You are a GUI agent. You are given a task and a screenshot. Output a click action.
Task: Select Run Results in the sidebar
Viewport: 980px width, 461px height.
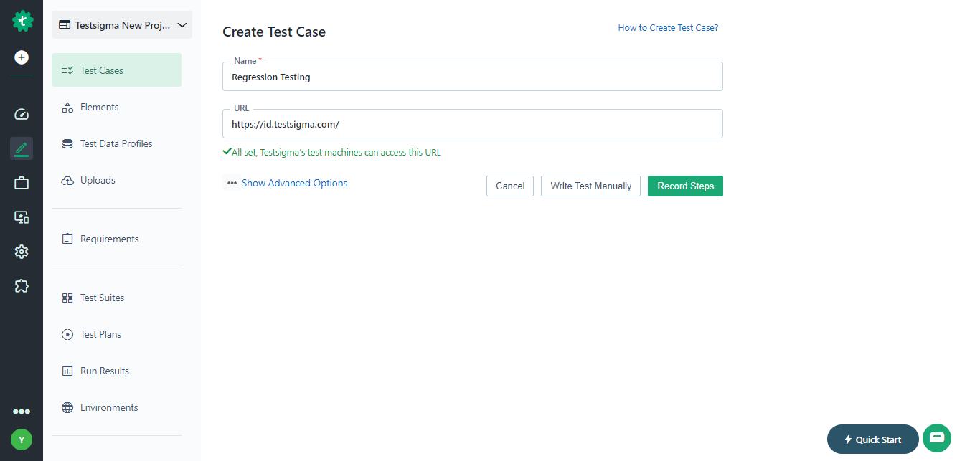coord(105,371)
